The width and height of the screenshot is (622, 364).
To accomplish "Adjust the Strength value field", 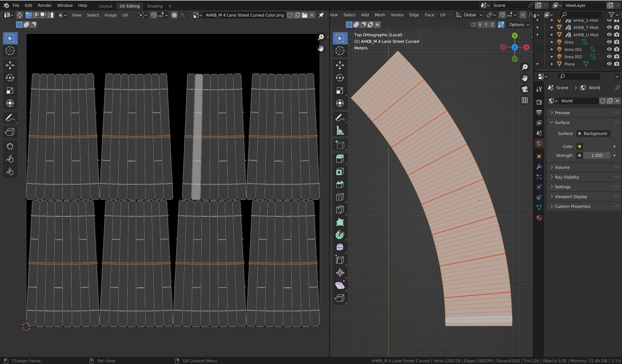I will pyautogui.click(x=597, y=155).
